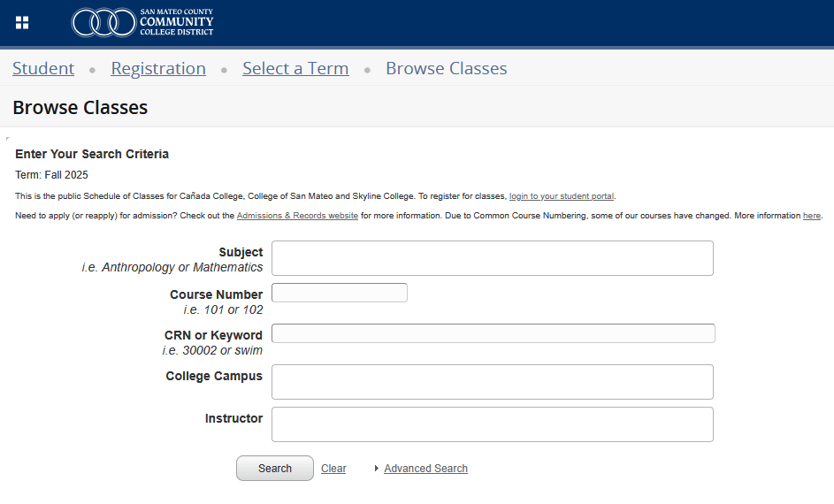This screenshot has width=834, height=504.
Task: Go to the Student breadcrumb link
Action: point(43,68)
